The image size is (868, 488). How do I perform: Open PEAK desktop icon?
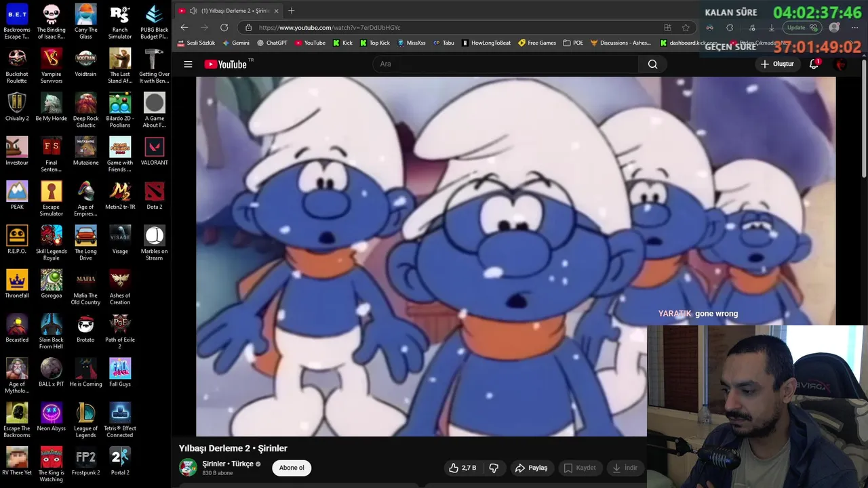tap(17, 195)
